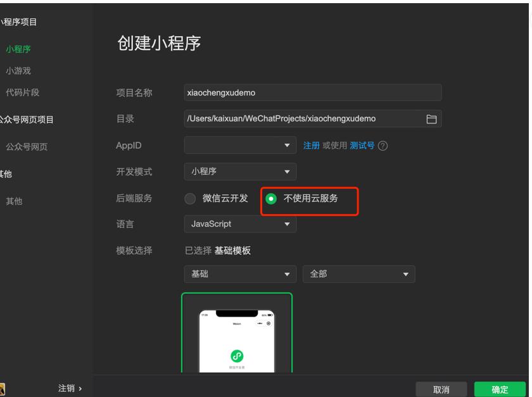Open the JavaScript language dropdown
This screenshot has height=397, width=532.
point(241,224)
